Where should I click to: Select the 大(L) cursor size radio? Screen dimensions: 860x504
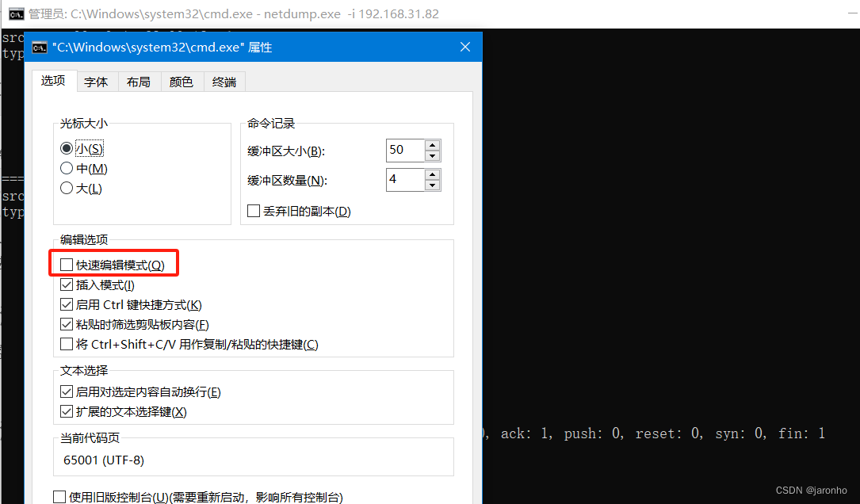(x=67, y=188)
